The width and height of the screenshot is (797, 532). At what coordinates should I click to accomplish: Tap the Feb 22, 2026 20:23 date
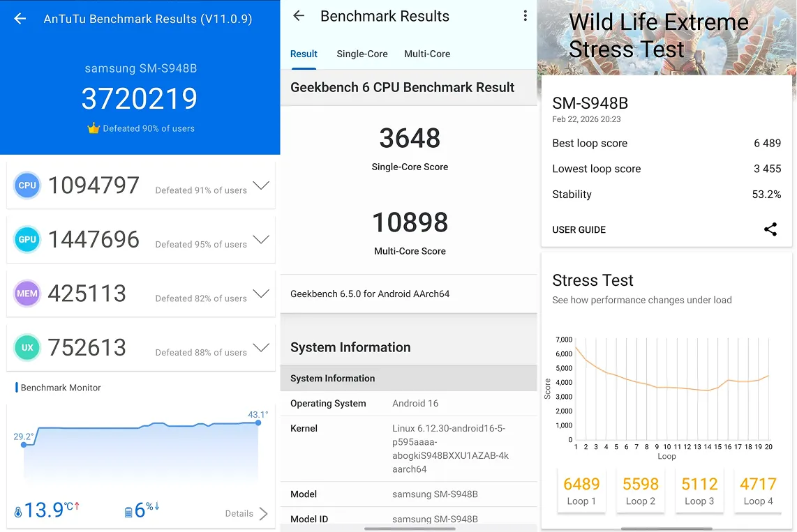pyautogui.click(x=586, y=119)
